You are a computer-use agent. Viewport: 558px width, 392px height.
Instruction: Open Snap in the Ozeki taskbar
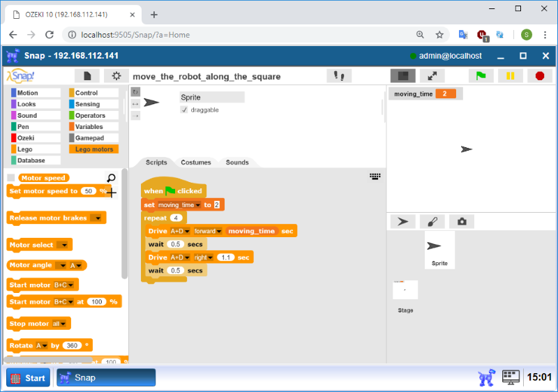106,378
